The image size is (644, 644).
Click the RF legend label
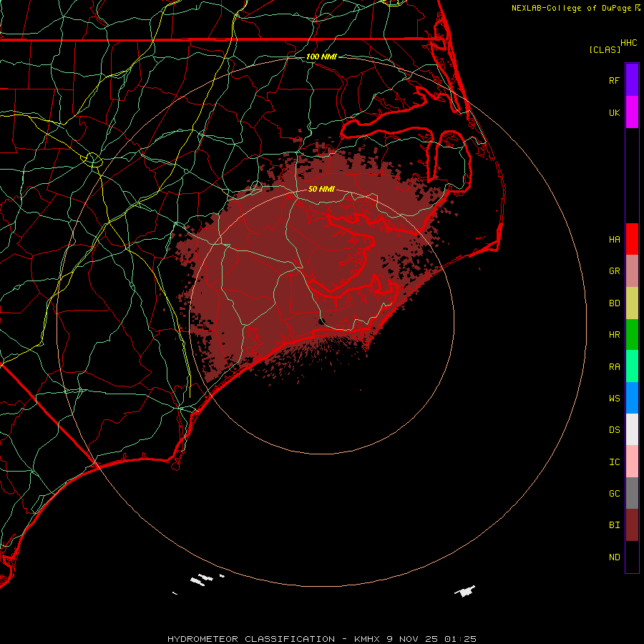(x=614, y=80)
